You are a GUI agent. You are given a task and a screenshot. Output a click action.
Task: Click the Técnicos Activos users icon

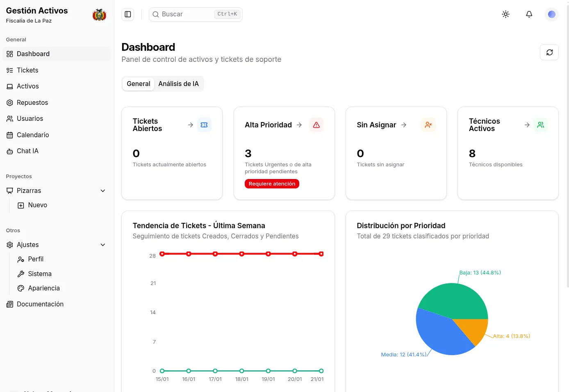tap(540, 125)
